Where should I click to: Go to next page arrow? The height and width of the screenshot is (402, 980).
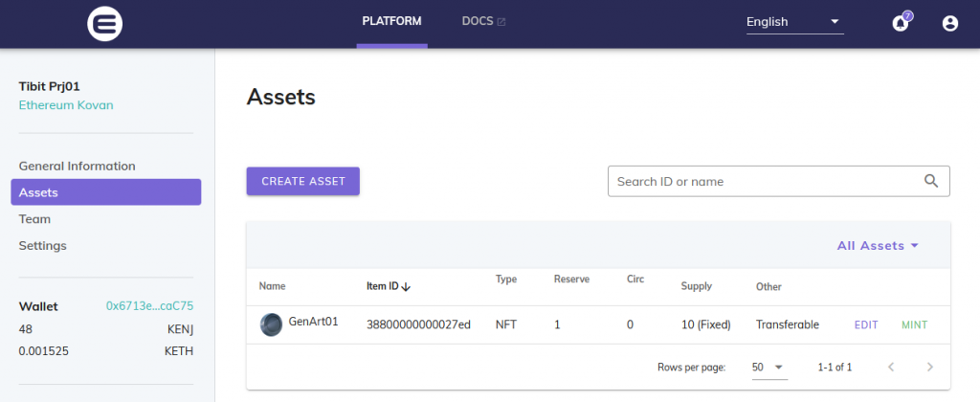(929, 367)
